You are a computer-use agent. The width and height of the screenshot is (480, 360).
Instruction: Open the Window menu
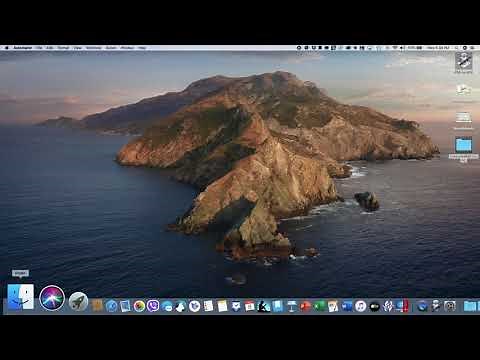[127, 48]
